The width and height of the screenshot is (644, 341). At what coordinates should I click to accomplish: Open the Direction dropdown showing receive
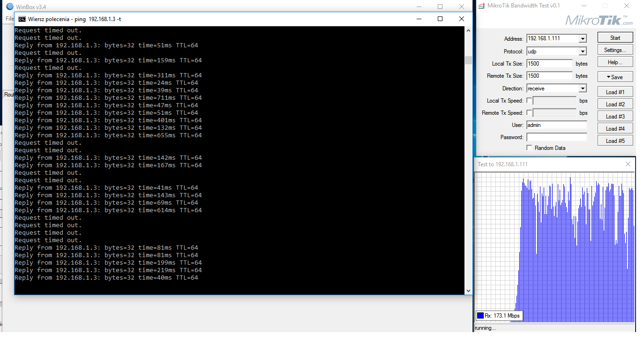pyautogui.click(x=582, y=89)
